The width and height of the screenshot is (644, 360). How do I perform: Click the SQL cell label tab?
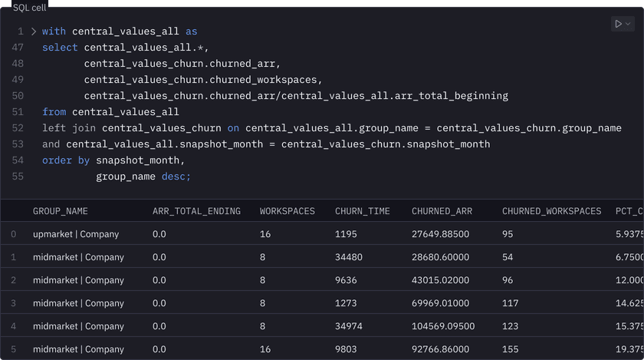pyautogui.click(x=29, y=6)
